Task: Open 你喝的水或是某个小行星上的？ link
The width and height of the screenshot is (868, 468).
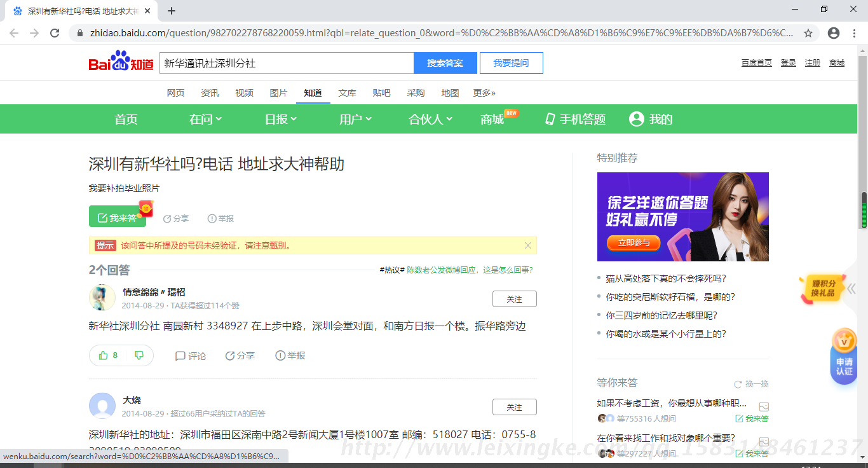Action: click(665, 334)
